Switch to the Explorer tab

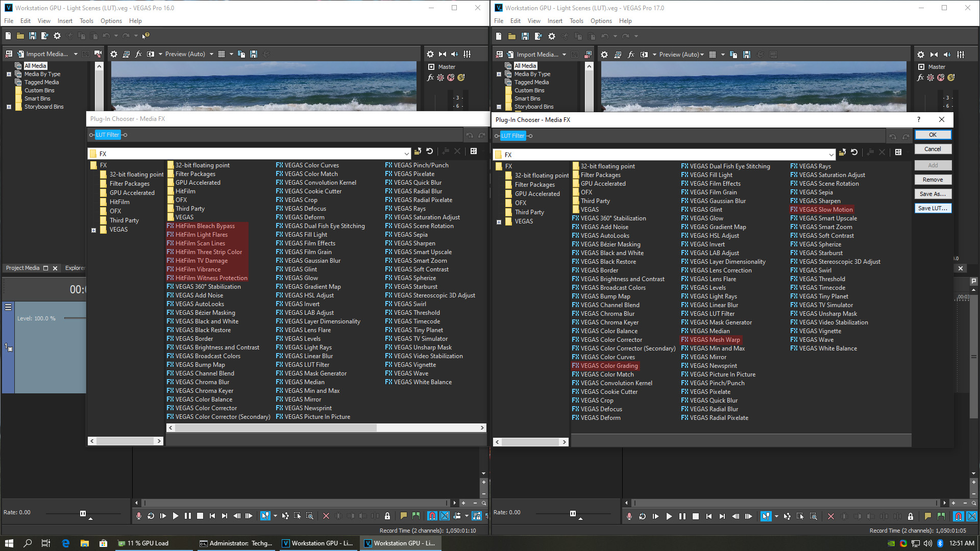75,267
